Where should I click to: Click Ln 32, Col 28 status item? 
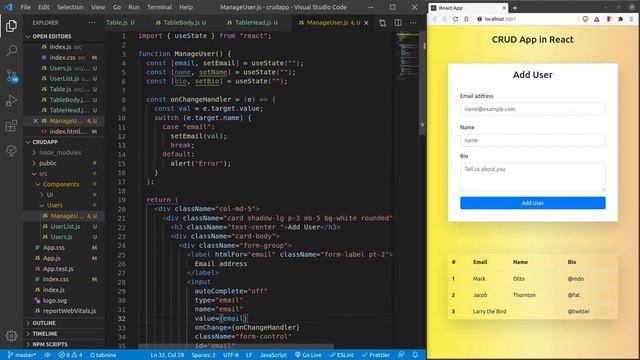coord(167,355)
